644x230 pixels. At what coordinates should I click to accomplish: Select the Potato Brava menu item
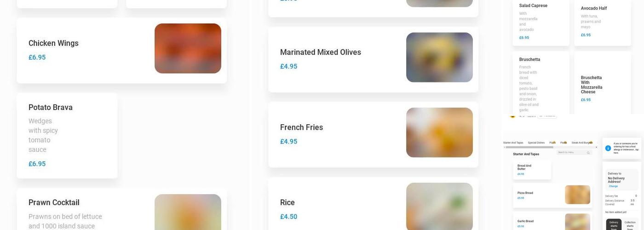tap(67, 135)
